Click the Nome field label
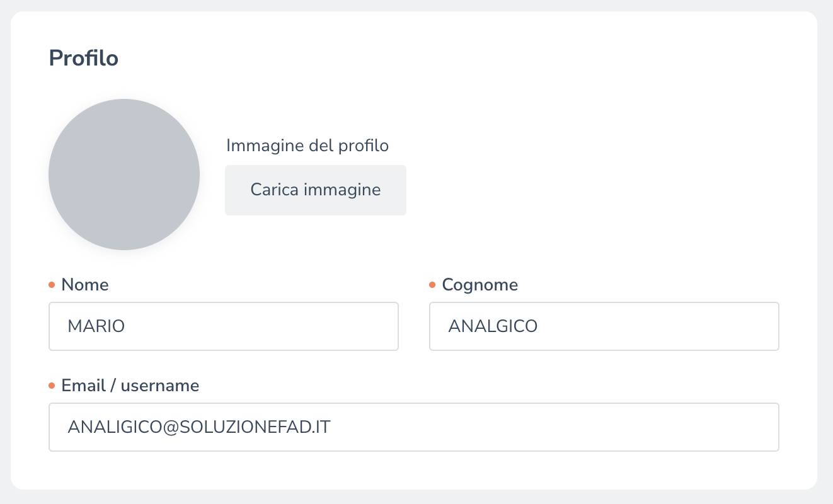Image resolution: width=833 pixels, height=504 pixels. 85,285
